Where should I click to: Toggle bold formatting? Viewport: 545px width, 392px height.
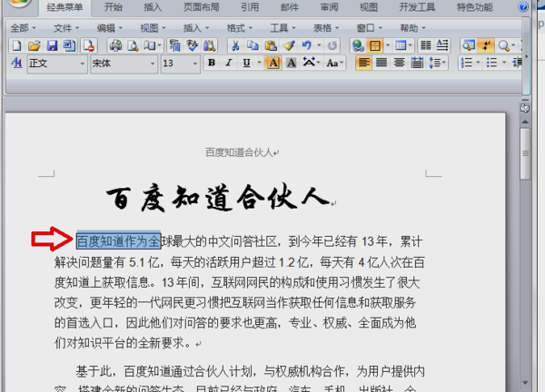[x=212, y=63]
